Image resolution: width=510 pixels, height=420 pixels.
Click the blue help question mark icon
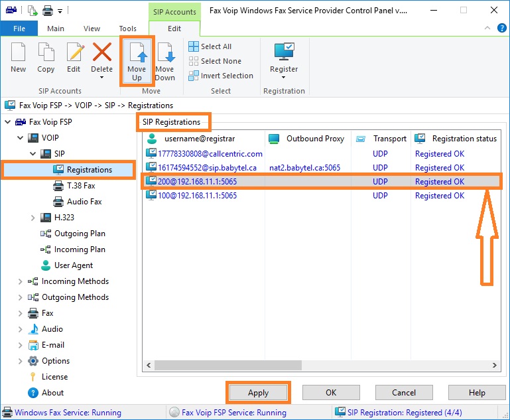pos(502,29)
